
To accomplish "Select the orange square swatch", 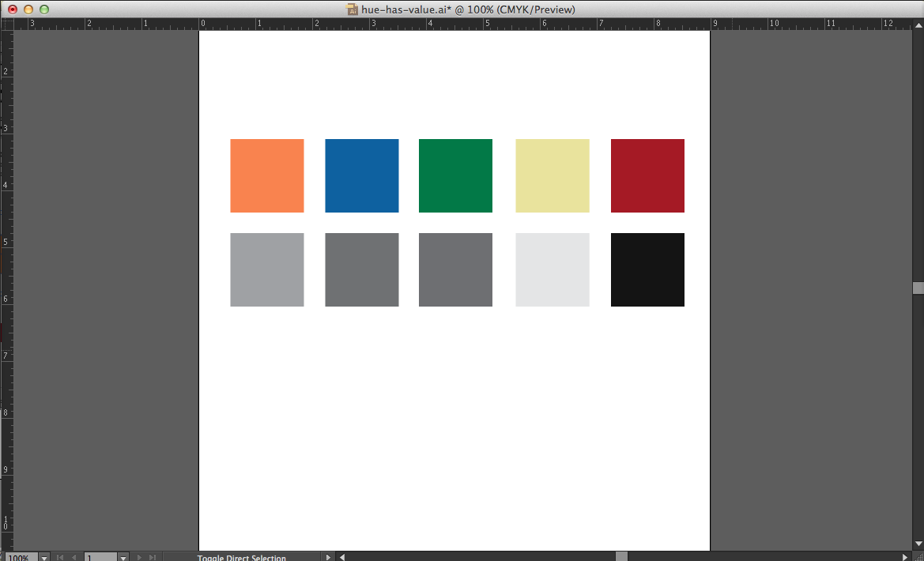I will tap(267, 175).
